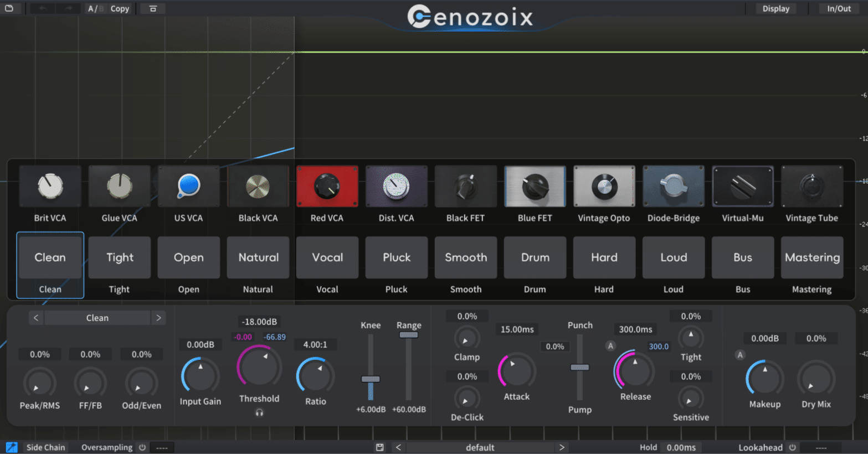Open the Display menu
The width and height of the screenshot is (868, 454).
(775, 8)
